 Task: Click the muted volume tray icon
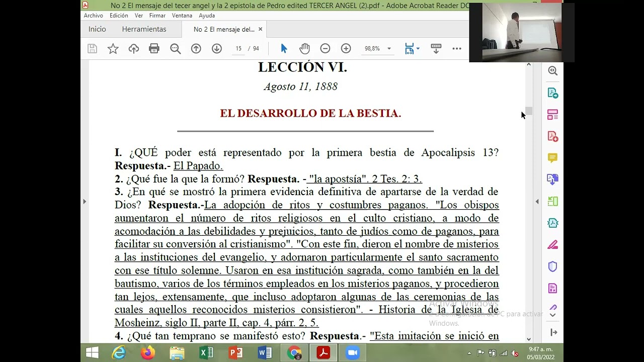tap(515, 353)
